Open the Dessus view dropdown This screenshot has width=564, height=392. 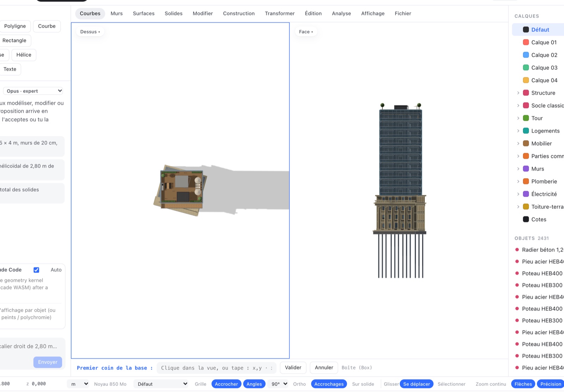[90, 32]
